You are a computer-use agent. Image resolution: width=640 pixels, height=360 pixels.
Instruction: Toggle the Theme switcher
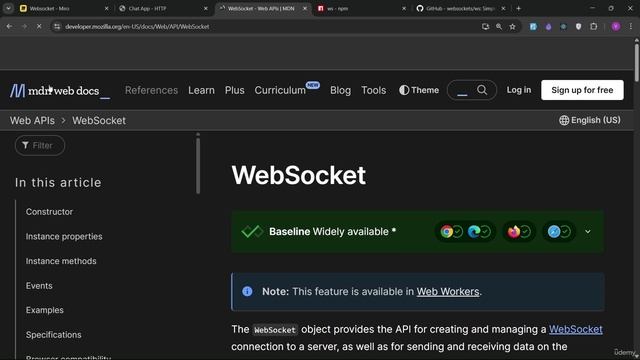point(419,90)
